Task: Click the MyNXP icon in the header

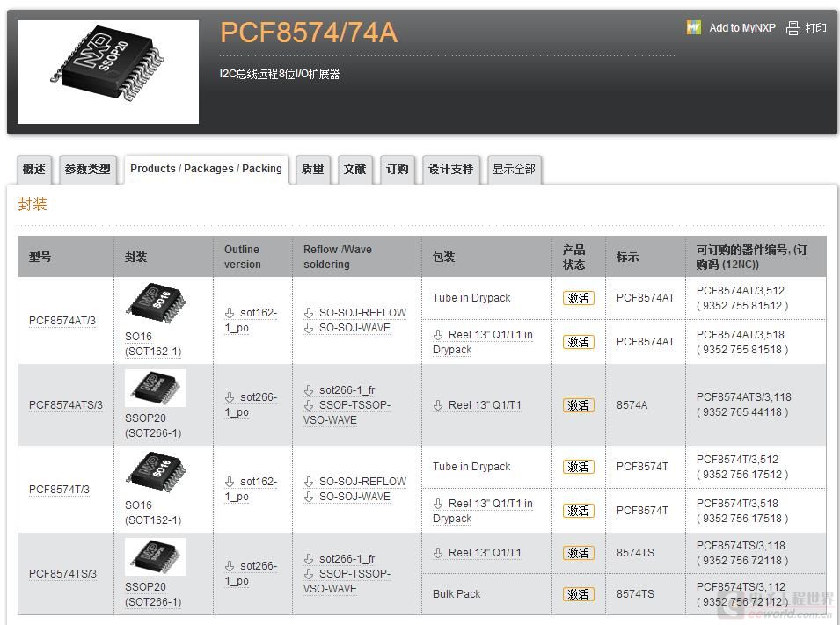Action: pos(694,27)
